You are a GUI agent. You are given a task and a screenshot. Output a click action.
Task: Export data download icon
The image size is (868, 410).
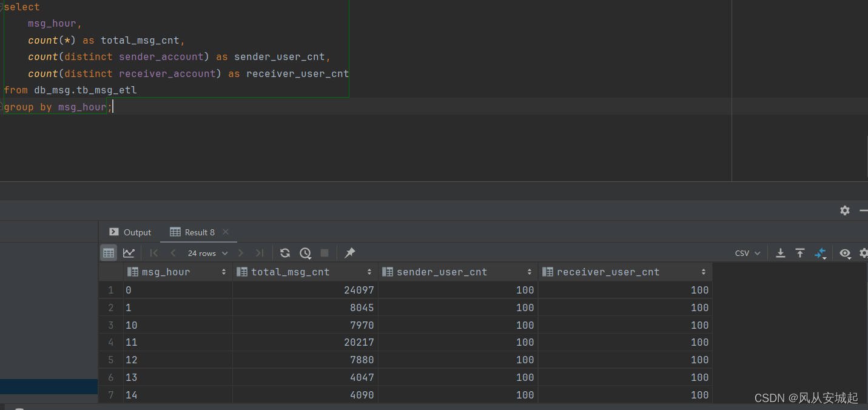[x=781, y=253]
